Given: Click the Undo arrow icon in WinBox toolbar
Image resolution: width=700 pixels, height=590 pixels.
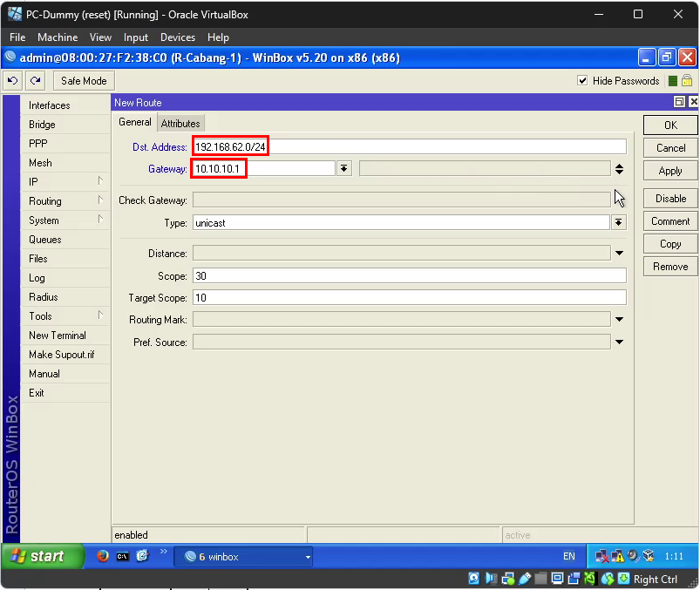Looking at the screenshot, I should tap(13, 81).
